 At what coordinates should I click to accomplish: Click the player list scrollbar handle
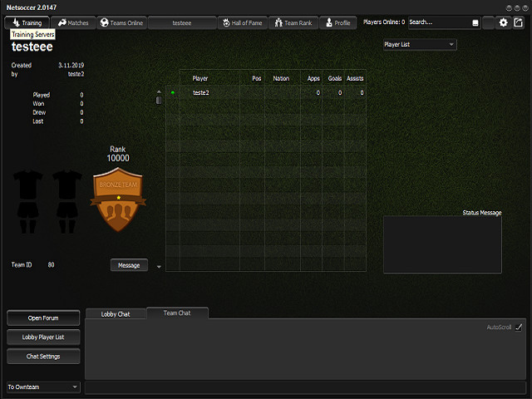pos(159,100)
